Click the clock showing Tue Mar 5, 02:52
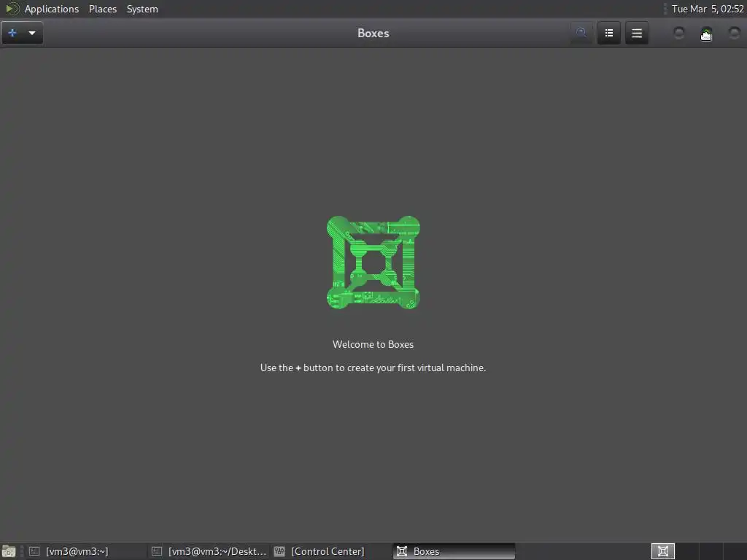 point(708,9)
